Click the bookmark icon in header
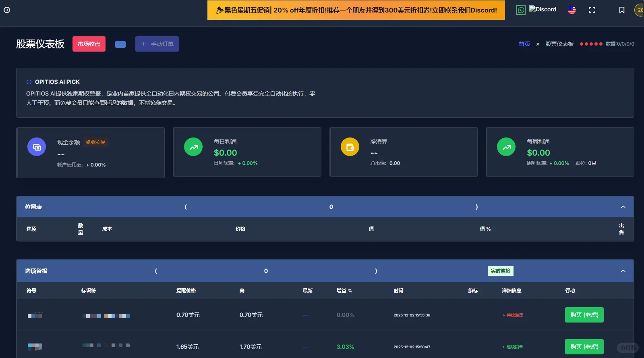644x358 pixels. [x=622, y=10]
